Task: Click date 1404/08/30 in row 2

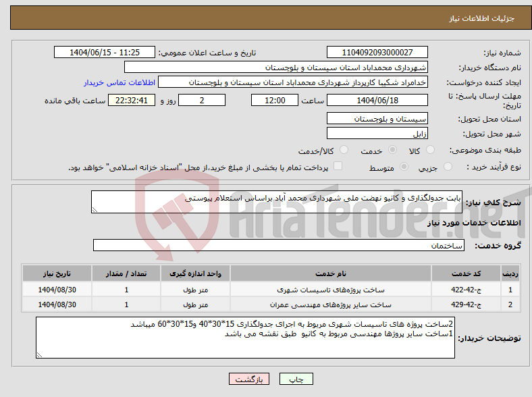Action: pos(57,305)
